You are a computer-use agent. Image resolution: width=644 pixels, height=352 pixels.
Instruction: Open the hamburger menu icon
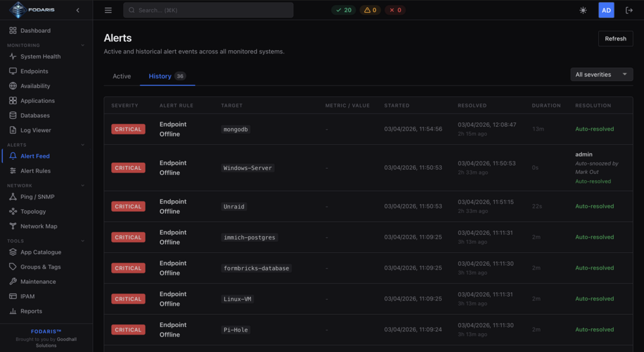pyautogui.click(x=108, y=10)
